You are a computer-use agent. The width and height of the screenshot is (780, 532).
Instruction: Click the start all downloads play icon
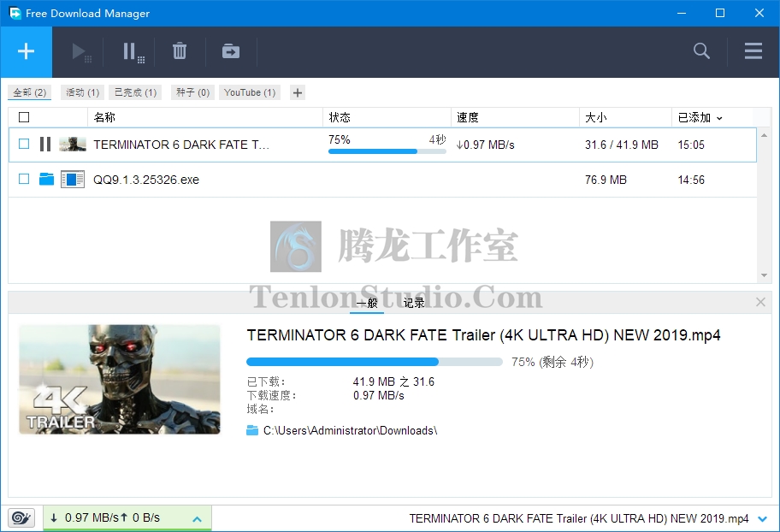[81, 52]
